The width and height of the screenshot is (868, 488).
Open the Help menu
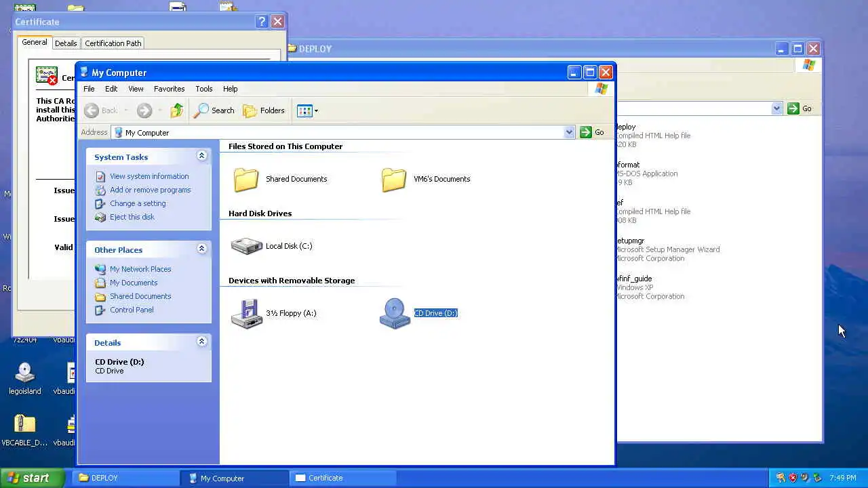pyautogui.click(x=230, y=89)
